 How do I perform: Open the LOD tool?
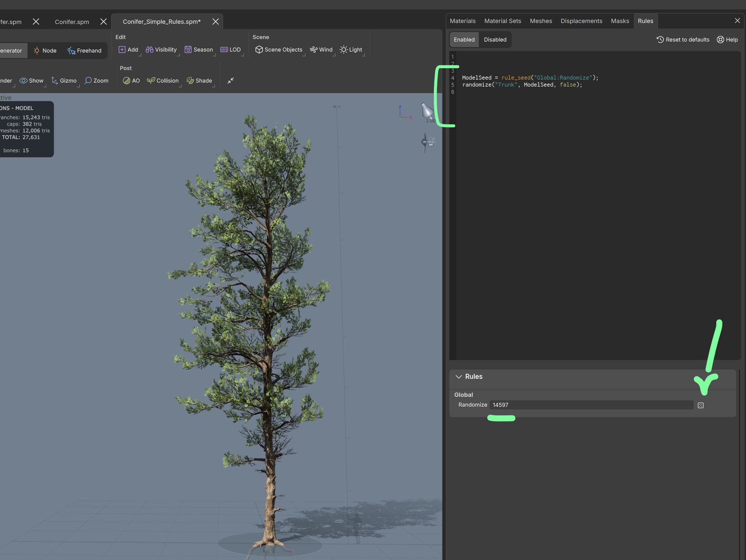[231, 49]
